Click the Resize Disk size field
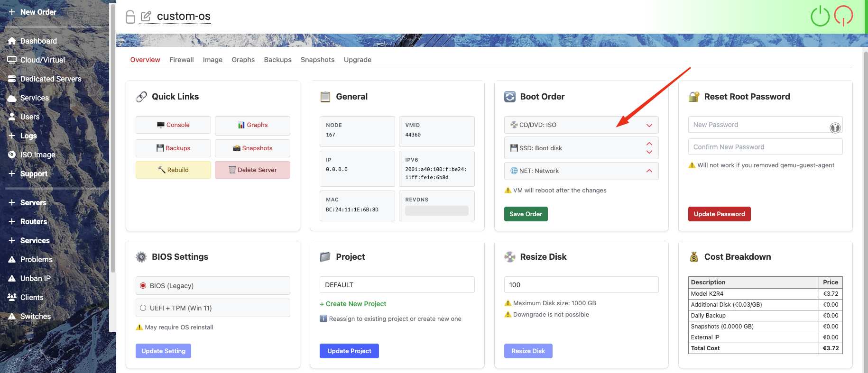The height and width of the screenshot is (373, 868). 581,285
